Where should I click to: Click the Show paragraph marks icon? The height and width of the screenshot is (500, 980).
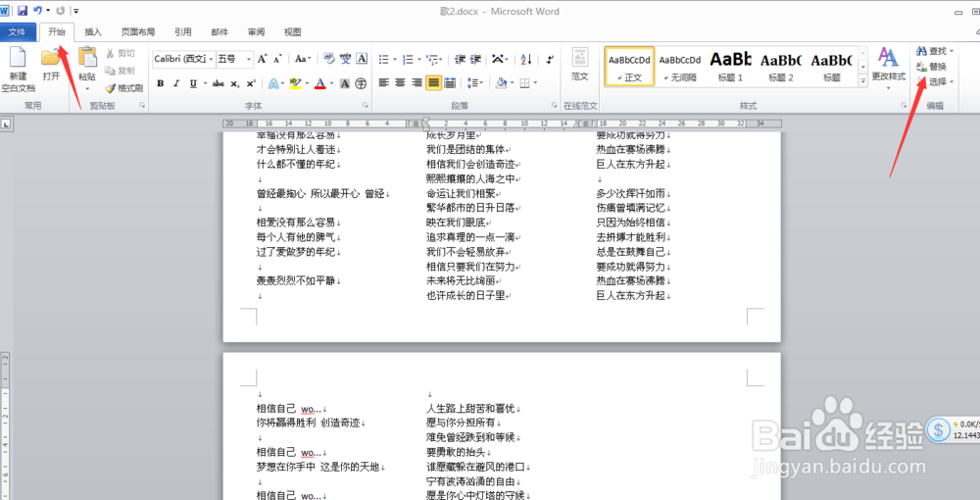tap(550, 60)
